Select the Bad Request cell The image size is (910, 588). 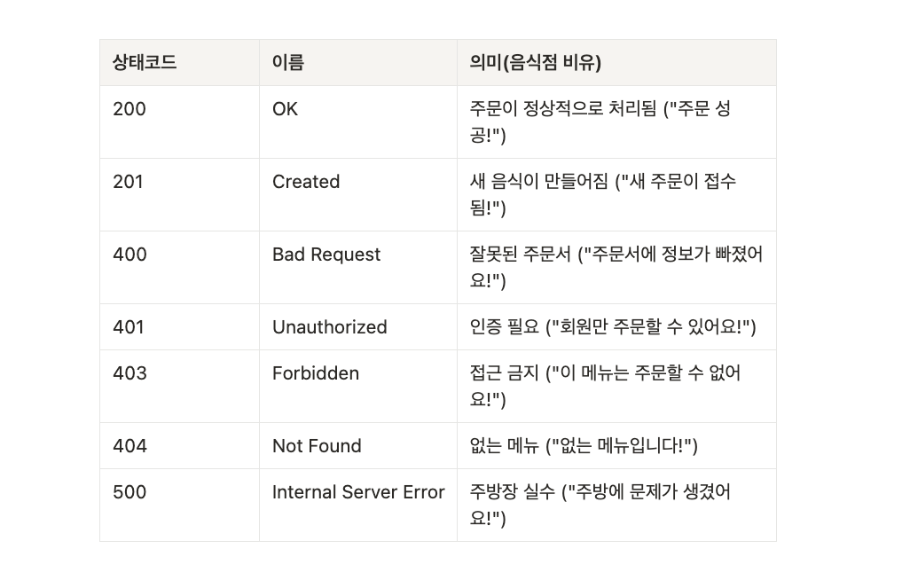[x=358, y=267]
